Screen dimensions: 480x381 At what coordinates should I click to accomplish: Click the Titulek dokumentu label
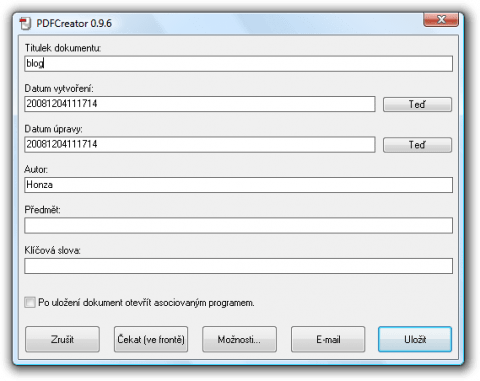point(63,48)
